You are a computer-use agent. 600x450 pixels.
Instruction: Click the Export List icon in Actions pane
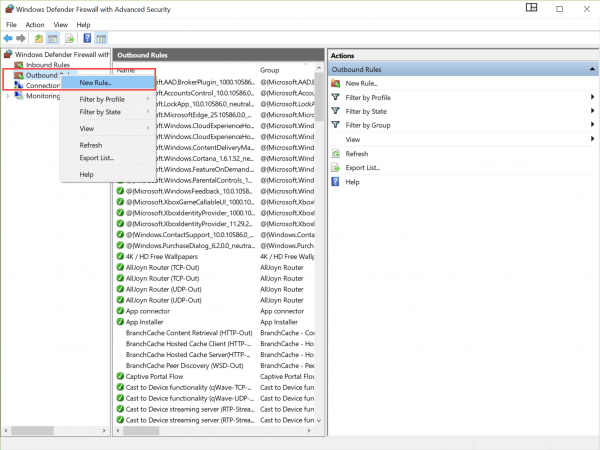pos(336,168)
